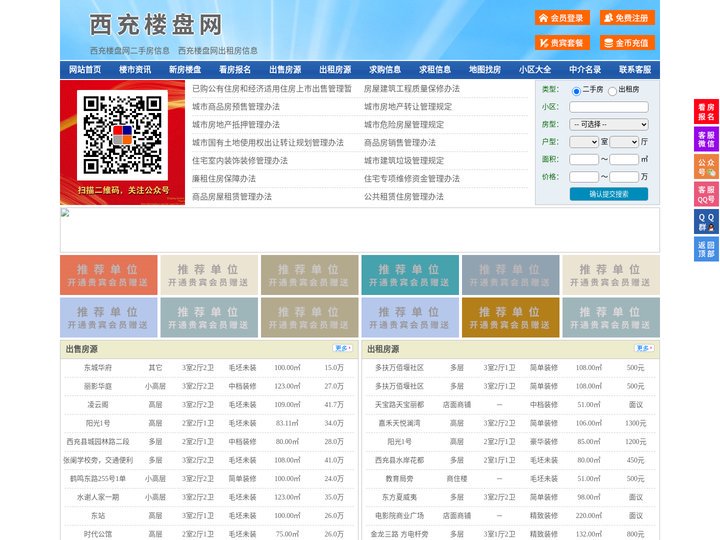720x540 pixels.
Task: Open the 地图找房 nav item
Action: pyautogui.click(x=485, y=70)
